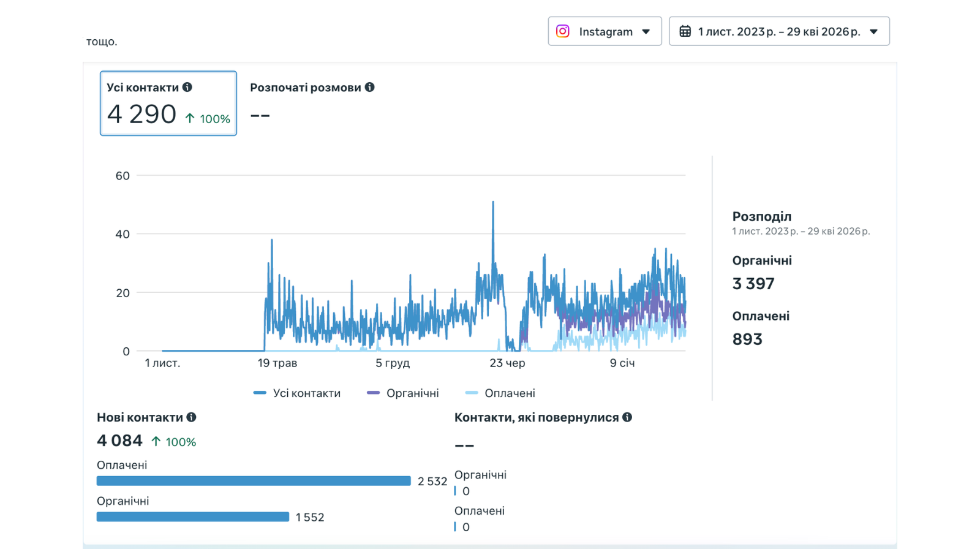Click the Органічні value 3 397
This screenshot has height=549, width=980.
click(753, 284)
